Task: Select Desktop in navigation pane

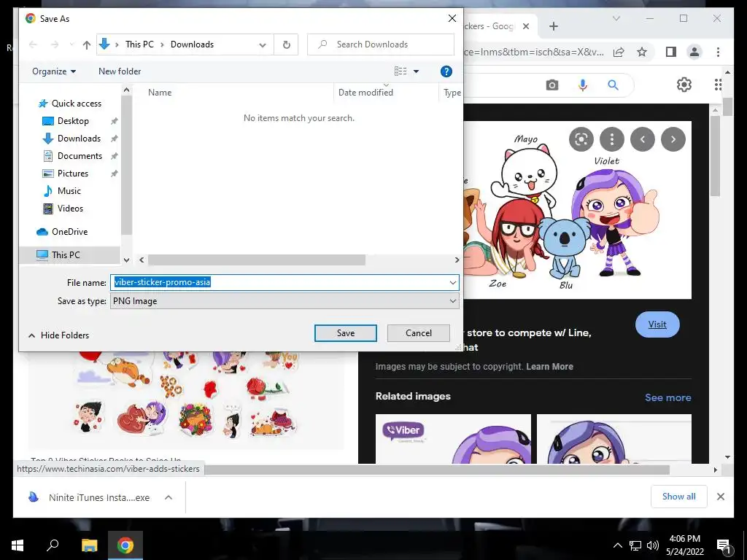Action: [73, 121]
